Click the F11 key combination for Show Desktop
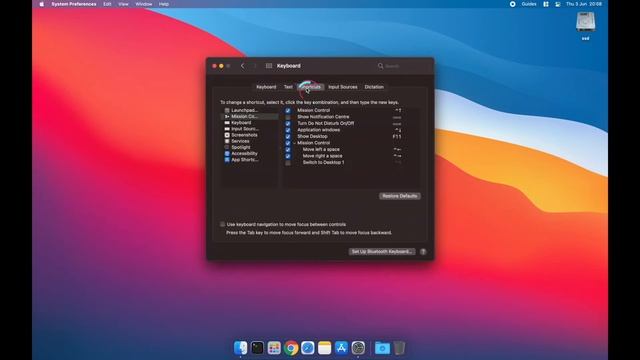 coord(397,137)
